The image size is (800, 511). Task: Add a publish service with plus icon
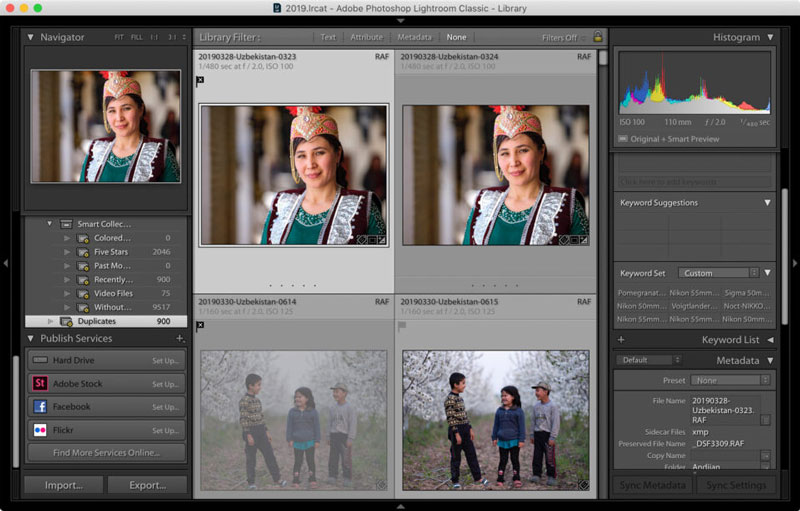[180, 338]
